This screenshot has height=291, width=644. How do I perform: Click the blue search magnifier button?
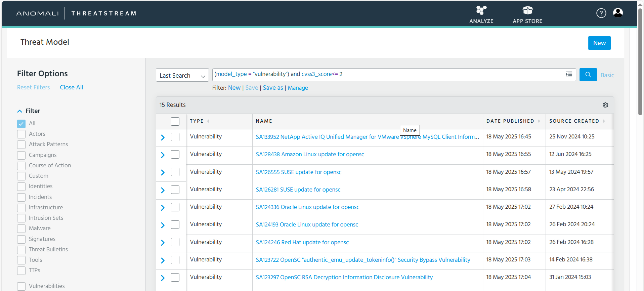coord(588,75)
